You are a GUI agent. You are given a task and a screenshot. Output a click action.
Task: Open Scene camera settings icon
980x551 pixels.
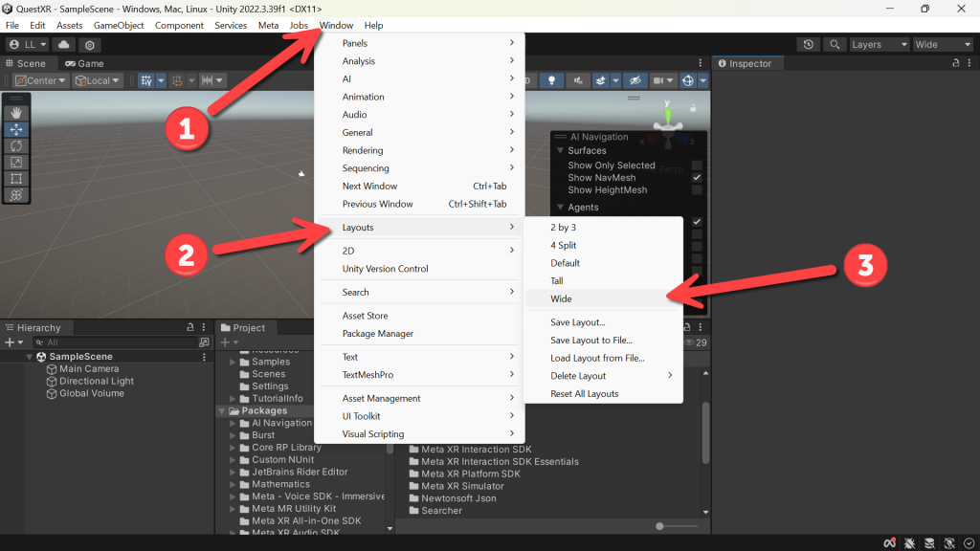point(658,80)
